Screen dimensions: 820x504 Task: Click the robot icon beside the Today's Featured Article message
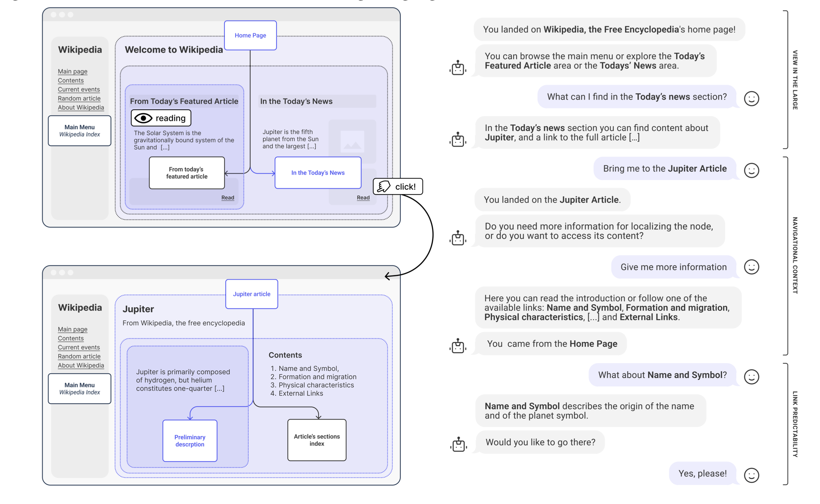(x=457, y=67)
